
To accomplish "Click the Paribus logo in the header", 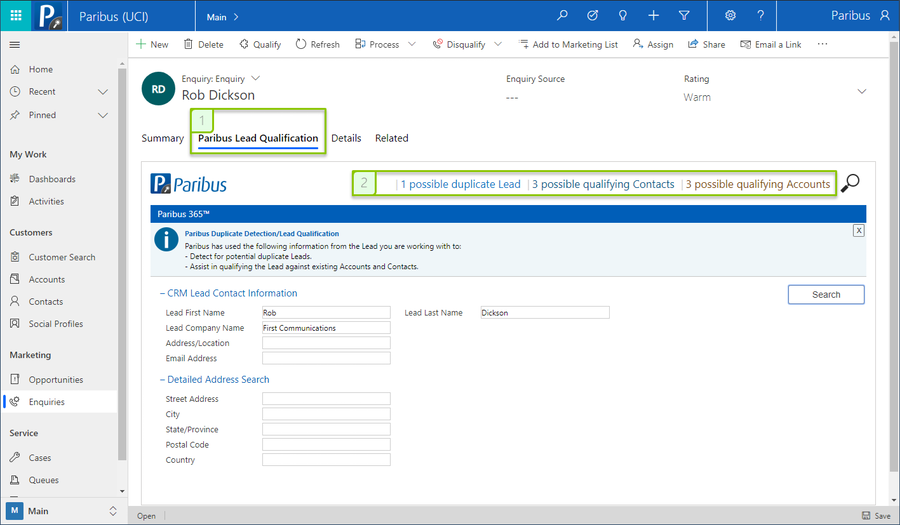I will (x=48, y=15).
